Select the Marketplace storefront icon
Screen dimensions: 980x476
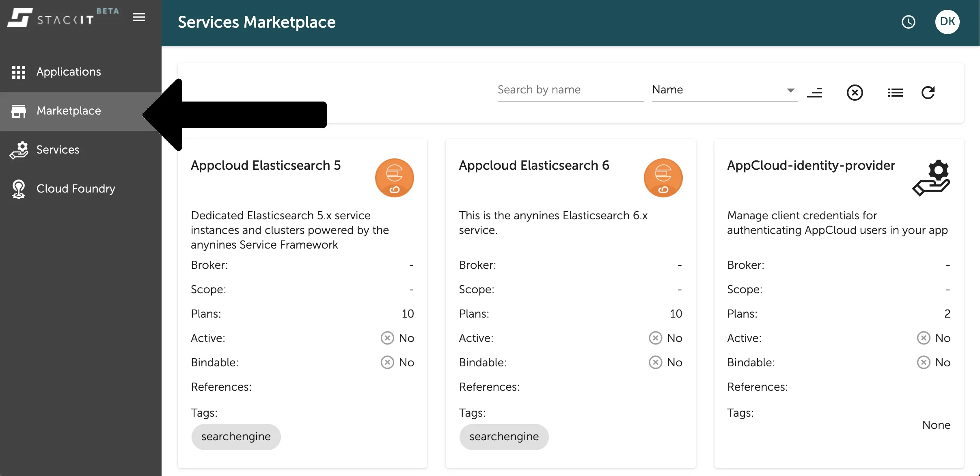(19, 110)
